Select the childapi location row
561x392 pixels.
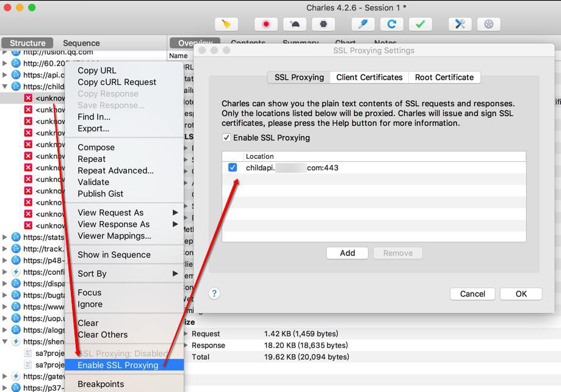click(374, 167)
